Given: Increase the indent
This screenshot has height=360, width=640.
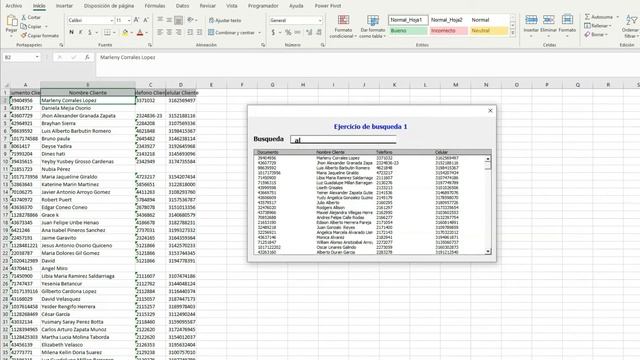Looking at the screenshot, I should tap(199, 32).
